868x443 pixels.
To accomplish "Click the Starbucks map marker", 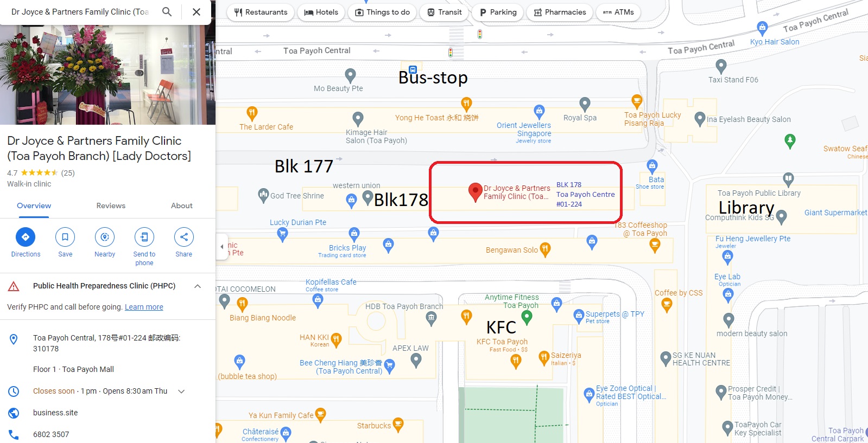I will pyautogui.click(x=398, y=425).
